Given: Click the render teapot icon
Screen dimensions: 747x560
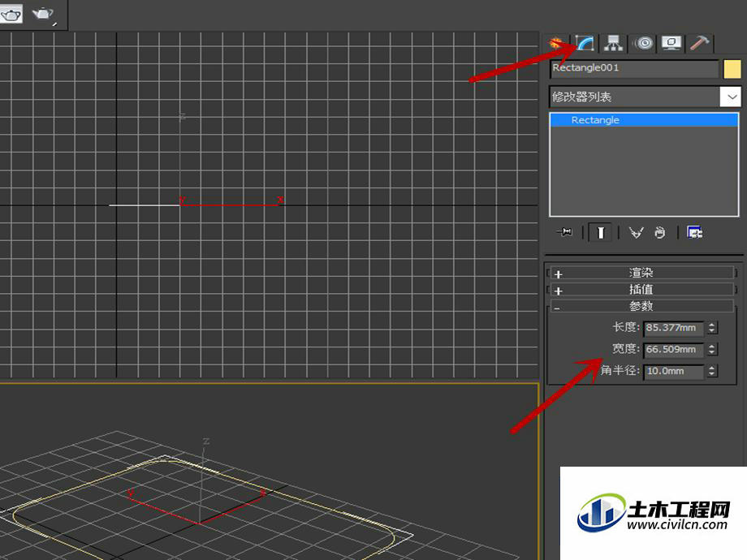Looking at the screenshot, I should click(x=11, y=15).
